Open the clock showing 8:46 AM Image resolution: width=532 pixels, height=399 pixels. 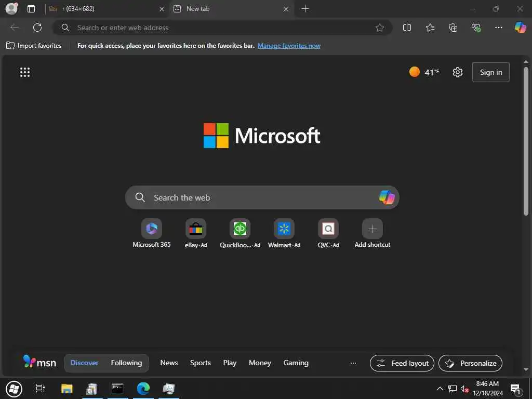(x=487, y=389)
